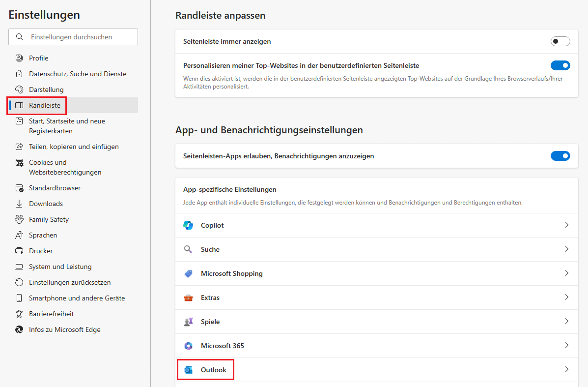Click the Spiele chess pieces icon
588x387 pixels.
pos(188,322)
